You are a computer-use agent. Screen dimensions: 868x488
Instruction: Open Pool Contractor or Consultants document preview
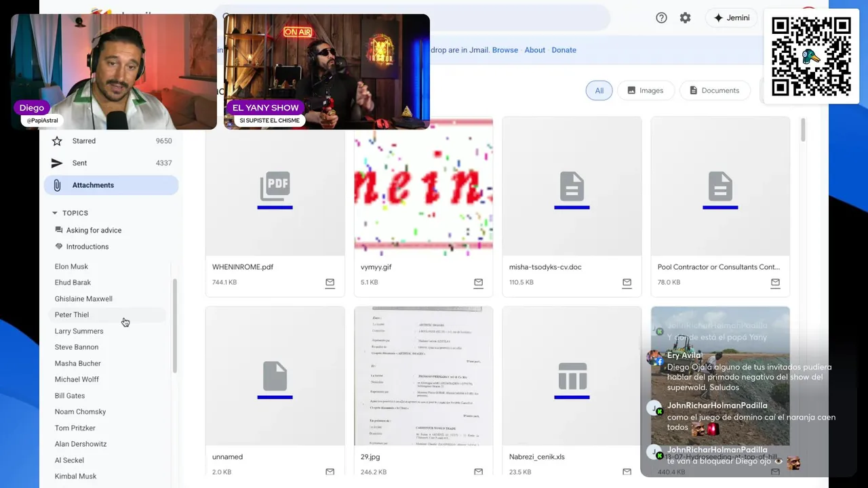[x=720, y=186]
